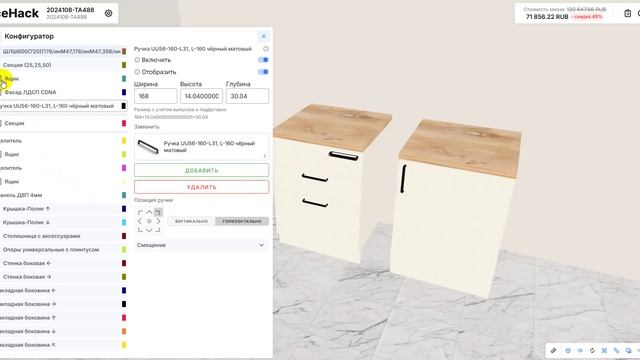The height and width of the screenshot is (360, 640).
Task: Switch handle orientation to Вертикально
Action: (x=191, y=221)
